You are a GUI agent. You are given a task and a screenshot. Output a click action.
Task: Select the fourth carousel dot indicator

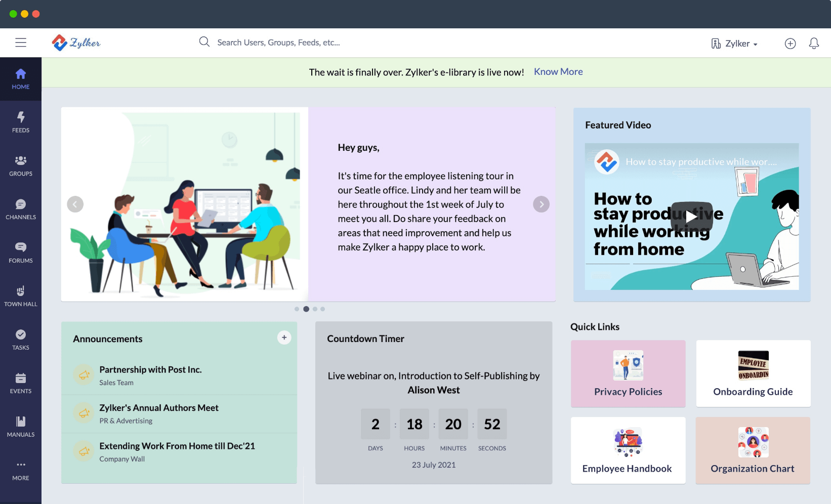[x=323, y=309]
